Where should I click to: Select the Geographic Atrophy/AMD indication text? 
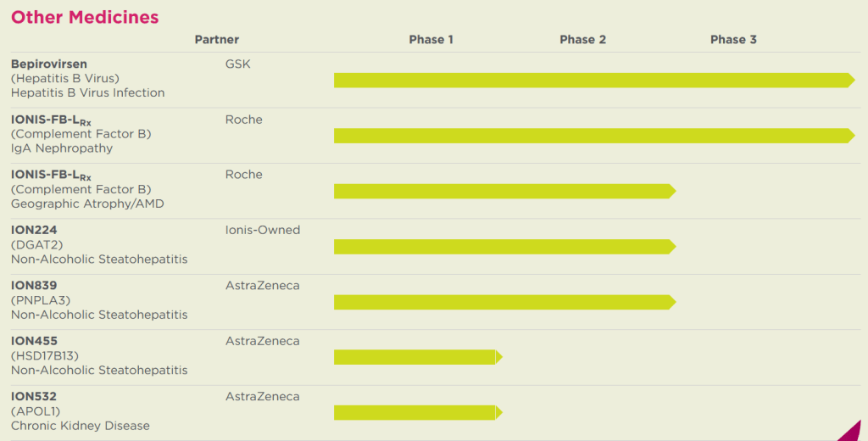[87, 204]
